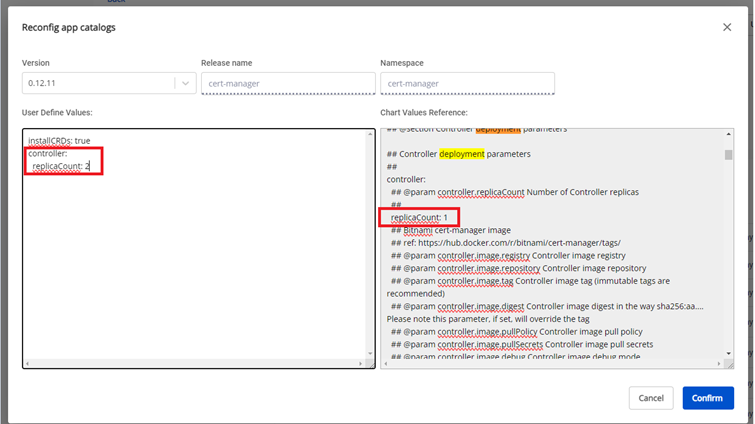Screen dimensions: 755x424
Task: Click the Namespace input field
Action: coord(467,84)
